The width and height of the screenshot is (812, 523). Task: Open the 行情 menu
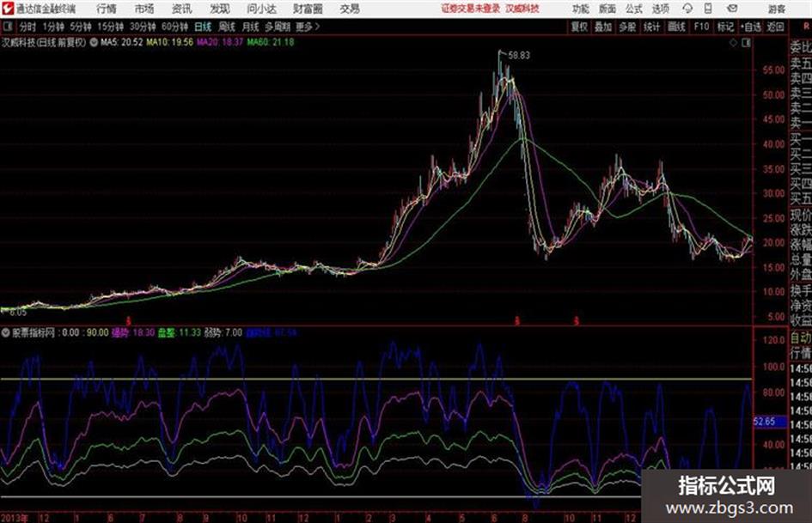pos(107,9)
